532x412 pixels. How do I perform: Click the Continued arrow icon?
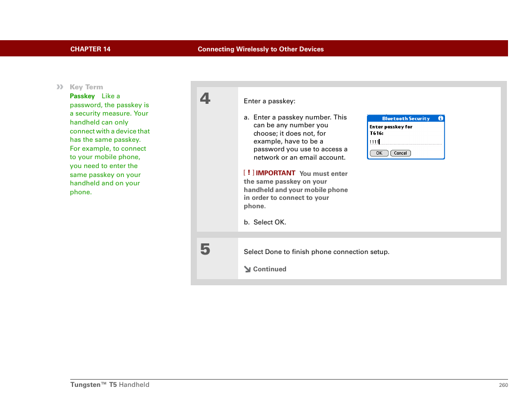click(248, 269)
